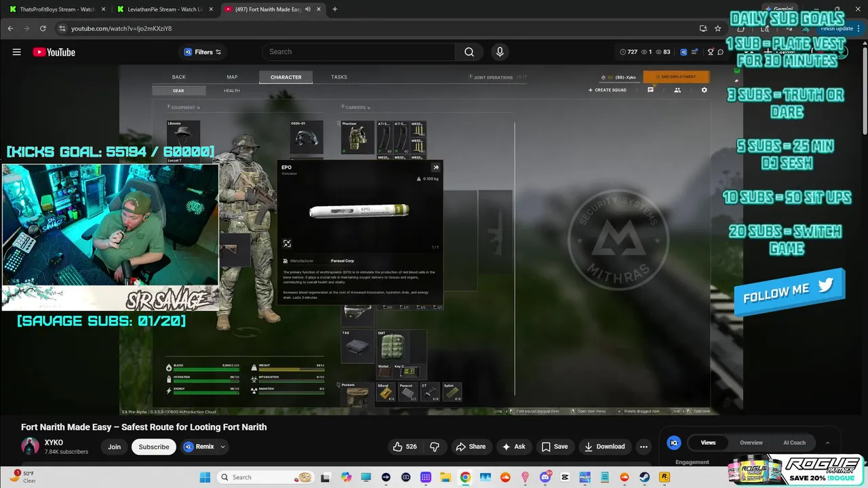Select the EMT medical pouch

(393, 346)
